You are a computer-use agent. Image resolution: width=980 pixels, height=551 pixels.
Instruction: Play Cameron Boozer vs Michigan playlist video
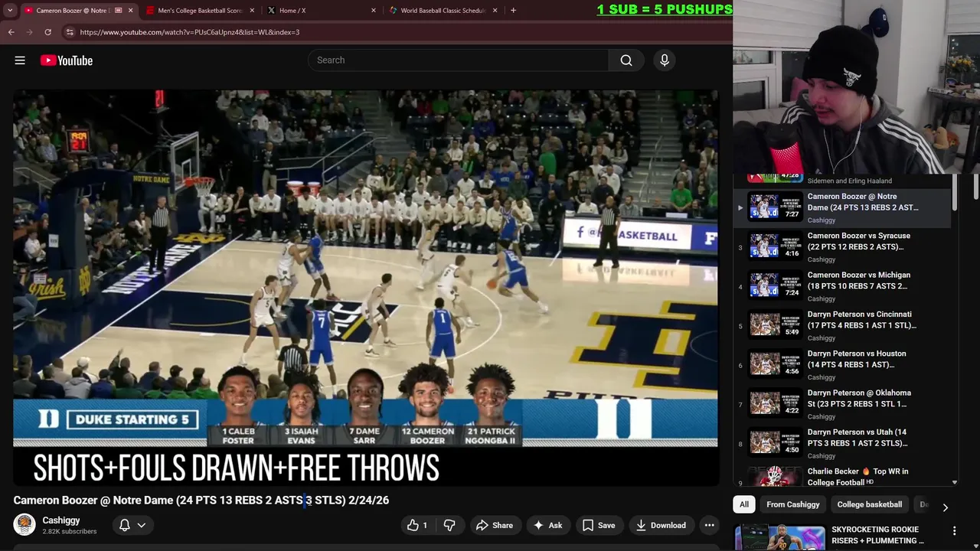(x=842, y=286)
